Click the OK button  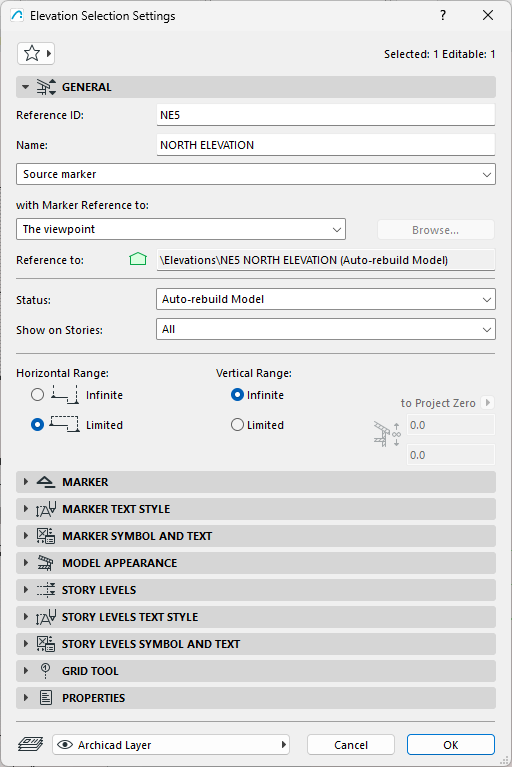[450, 745]
